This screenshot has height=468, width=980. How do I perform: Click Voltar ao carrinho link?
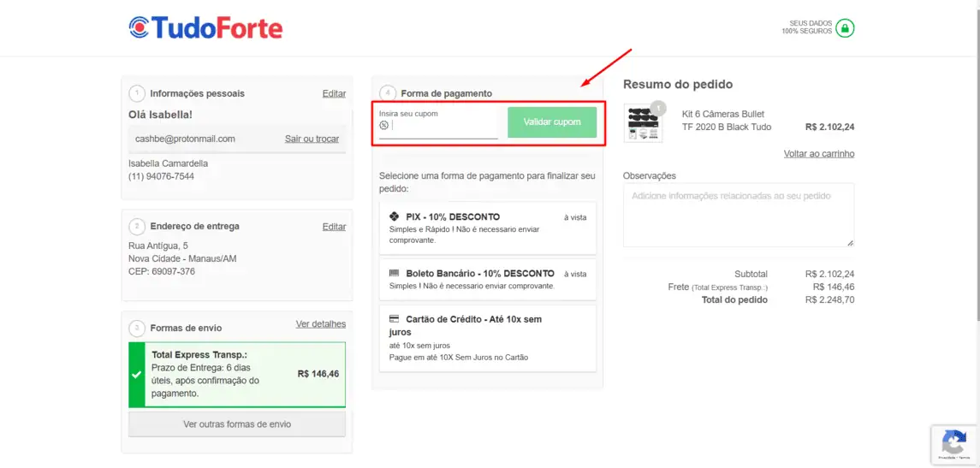[818, 154]
